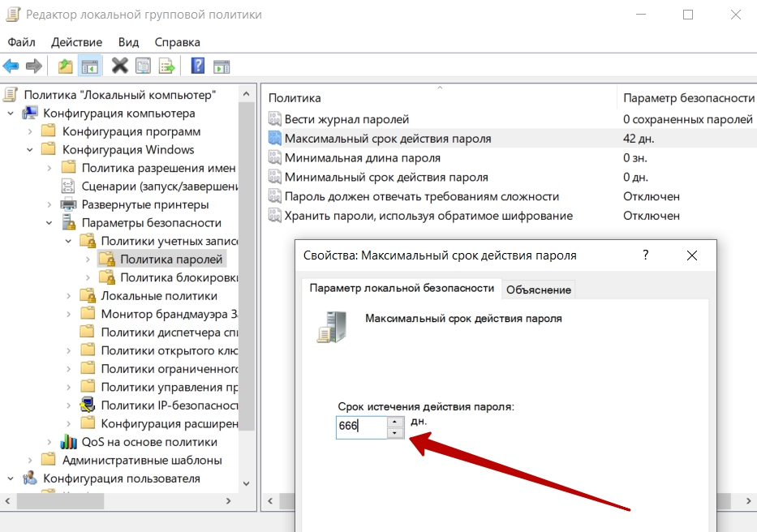Click the Export list toolbar icon
The width and height of the screenshot is (757, 532).
point(166,66)
